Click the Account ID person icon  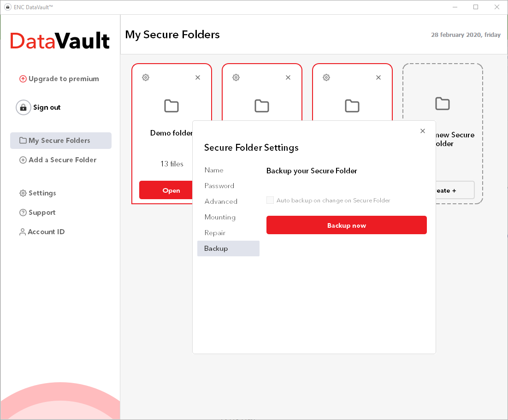22,232
